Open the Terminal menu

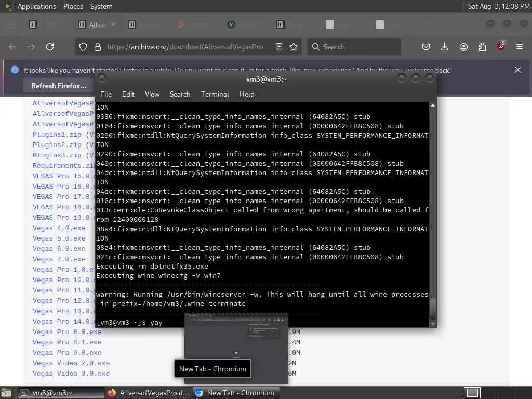pyautogui.click(x=215, y=95)
